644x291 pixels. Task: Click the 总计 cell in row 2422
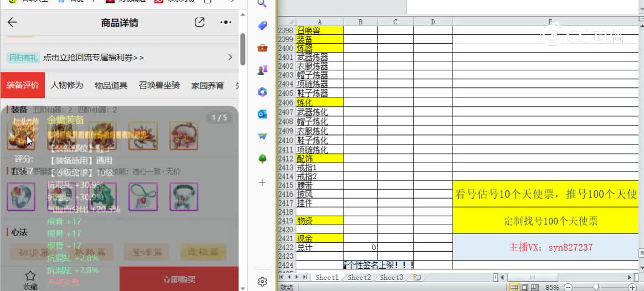(x=320, y=247)
